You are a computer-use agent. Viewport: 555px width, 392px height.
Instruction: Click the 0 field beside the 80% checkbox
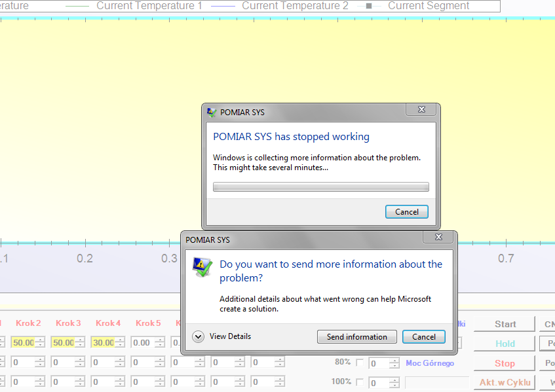(379, 363)
